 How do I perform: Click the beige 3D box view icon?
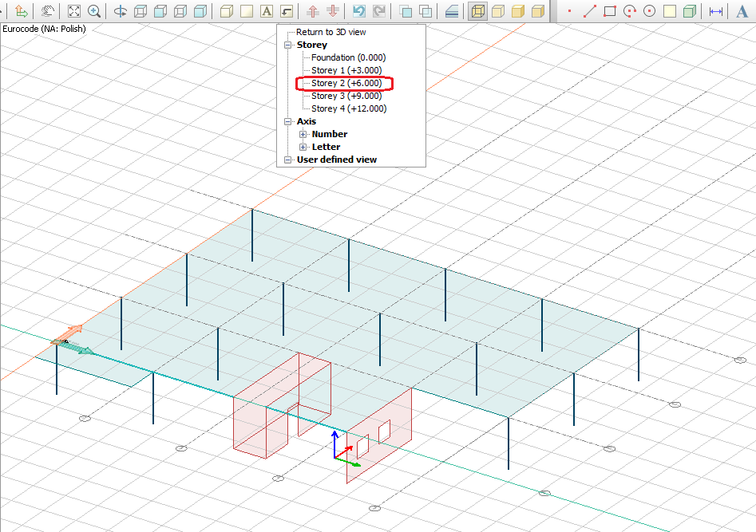tap(227, 11)
